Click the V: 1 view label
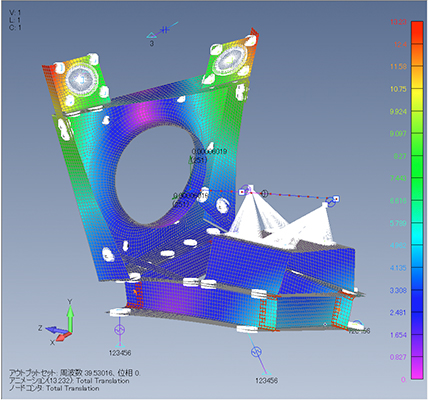 pos(15,13)
